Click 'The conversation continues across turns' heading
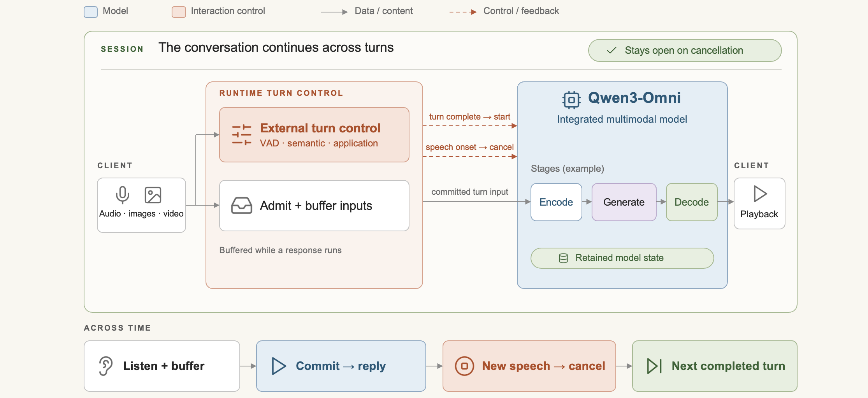Screen dimensions: 868x398 [x=276, y=48]
